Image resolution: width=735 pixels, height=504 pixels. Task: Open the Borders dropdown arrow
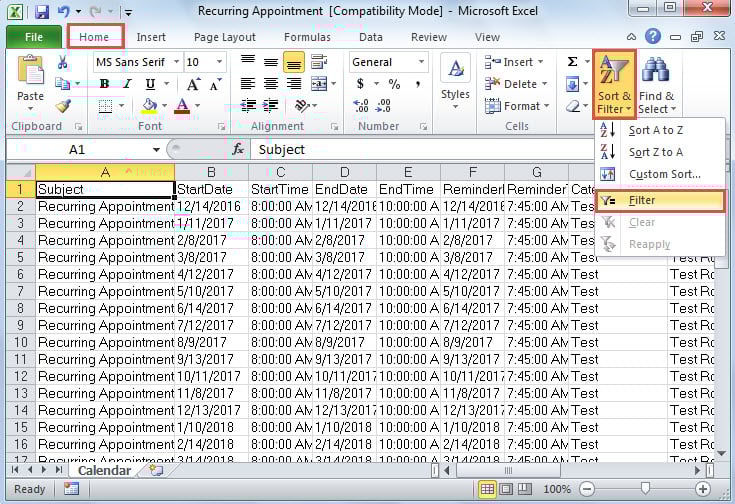[x=121, y=106]
